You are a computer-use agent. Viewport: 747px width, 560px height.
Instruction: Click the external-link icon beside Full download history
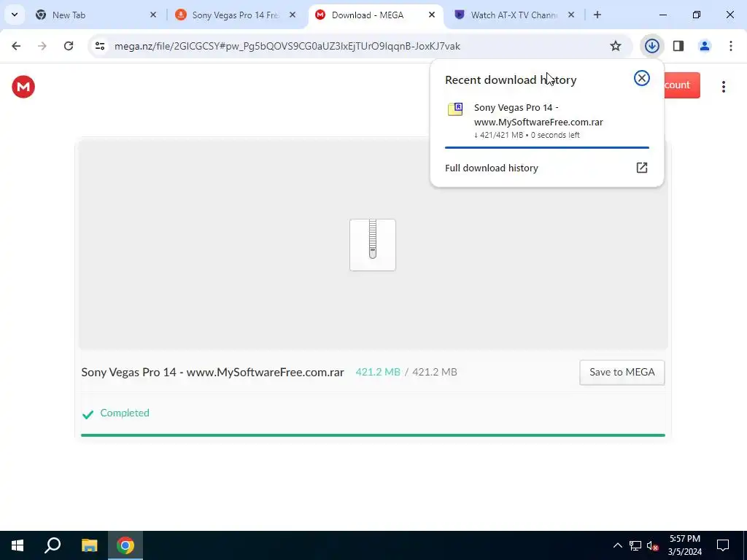click(x=642, y=168)
